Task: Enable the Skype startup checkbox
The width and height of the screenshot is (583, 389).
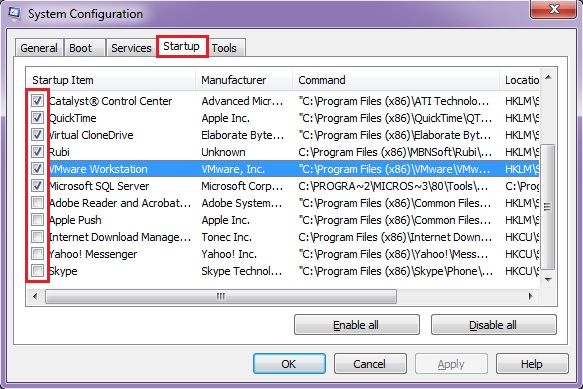Action: (x=37, y=270)
